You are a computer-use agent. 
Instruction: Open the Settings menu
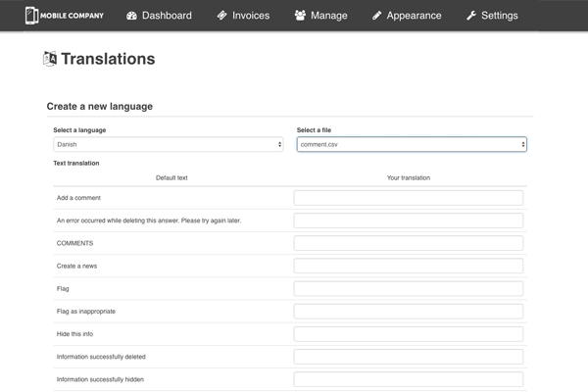tap(500, 16)
